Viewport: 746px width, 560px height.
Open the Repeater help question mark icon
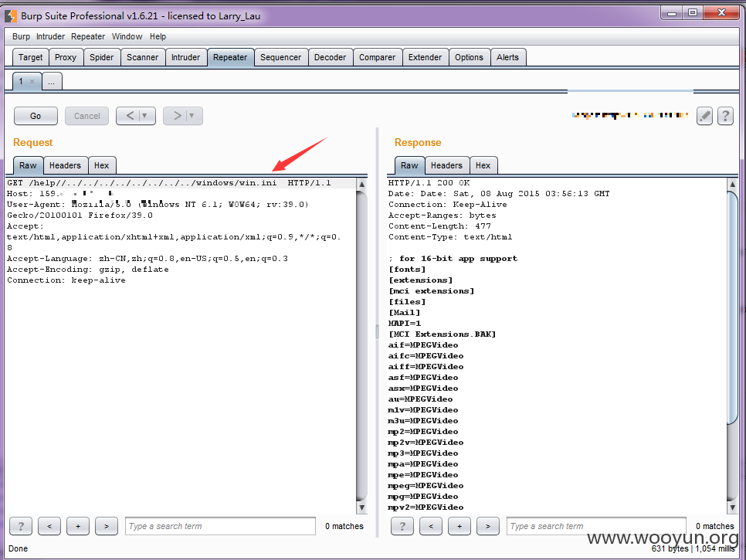[725, 116]
